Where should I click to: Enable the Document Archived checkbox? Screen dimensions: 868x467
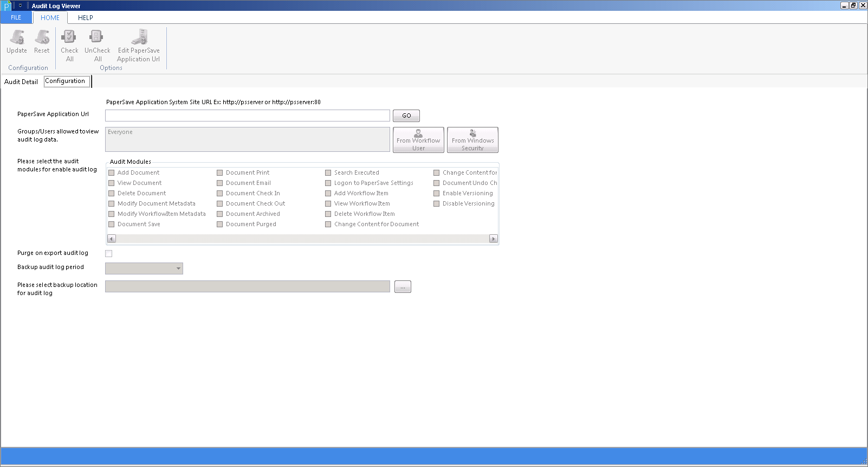(220, 214)
